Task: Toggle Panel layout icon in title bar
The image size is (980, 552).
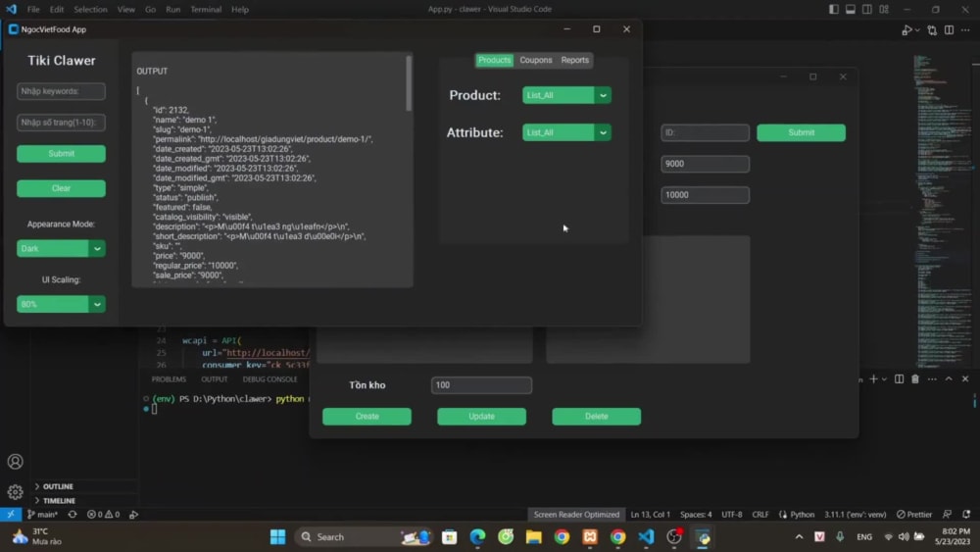Action: [851, 10]
